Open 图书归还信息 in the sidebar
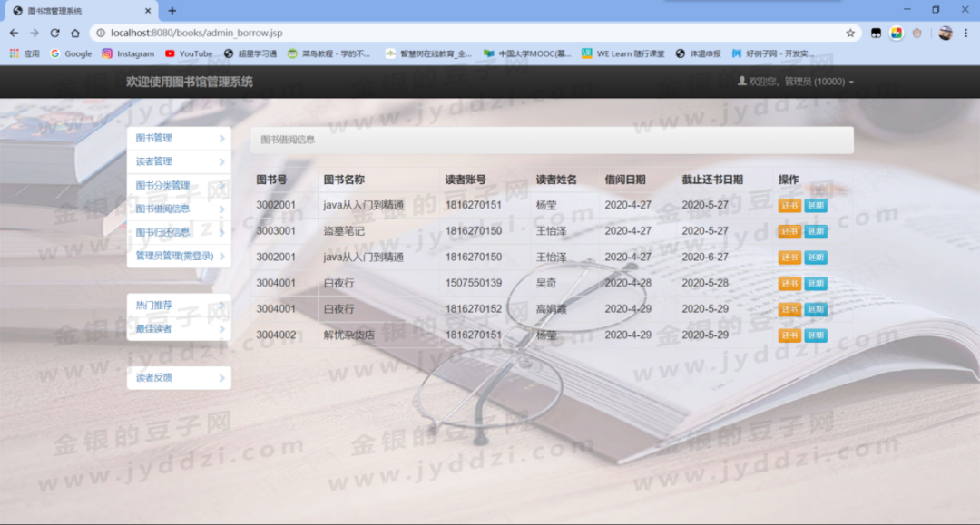 [x=180, y=232]
